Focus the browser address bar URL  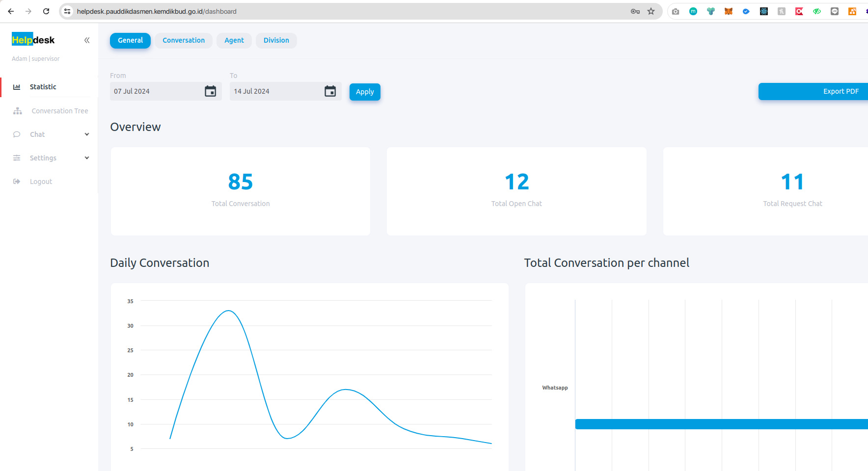[157, 11]
